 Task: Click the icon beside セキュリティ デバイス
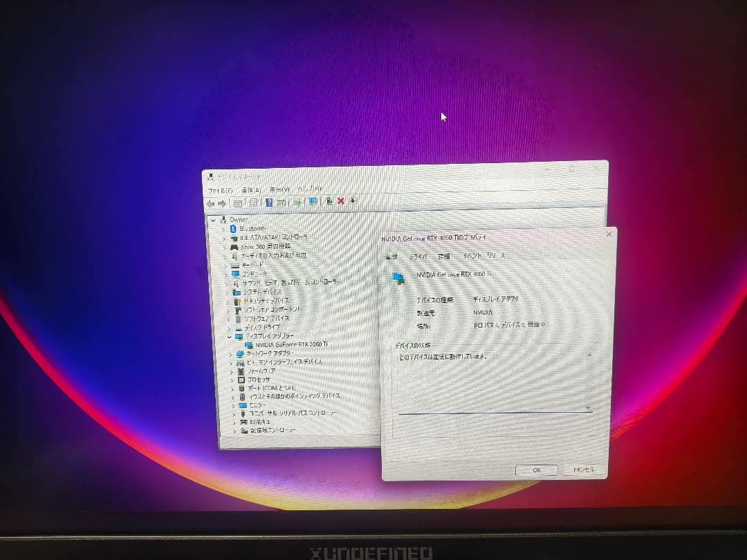click(x=237, y=301)
